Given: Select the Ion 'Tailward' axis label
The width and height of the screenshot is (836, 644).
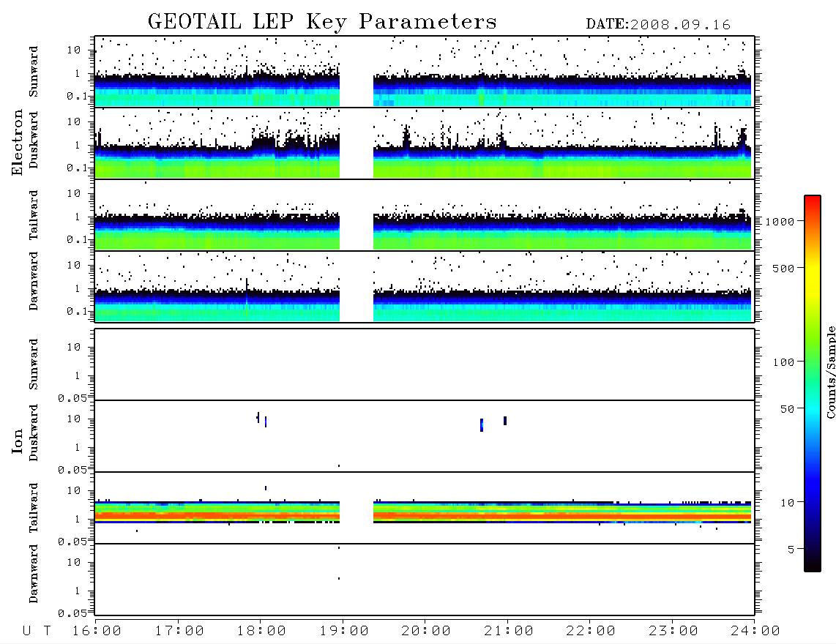Looking at the screenshot, I should pos(34,508).
